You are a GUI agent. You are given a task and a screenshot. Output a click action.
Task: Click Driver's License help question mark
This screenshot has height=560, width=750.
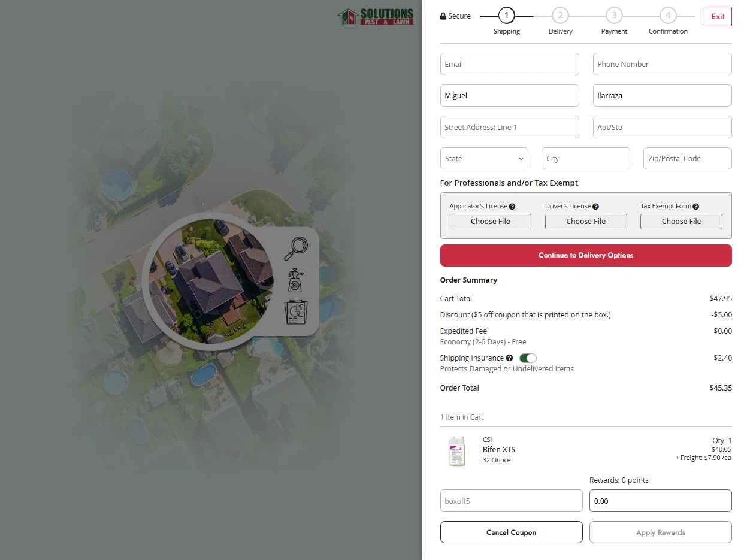pyautogui.click(x=595, y=207)
